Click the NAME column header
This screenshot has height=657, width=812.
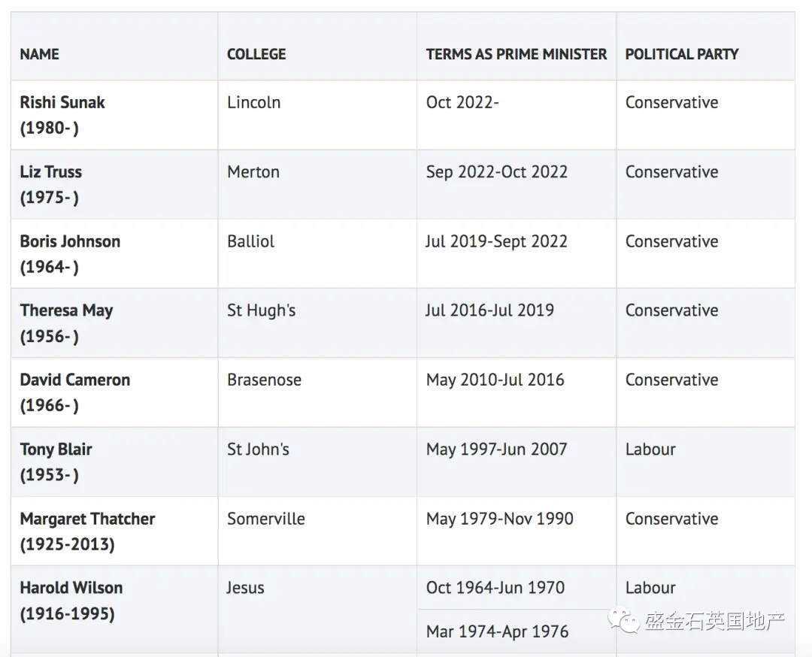[x=39, y=54]
